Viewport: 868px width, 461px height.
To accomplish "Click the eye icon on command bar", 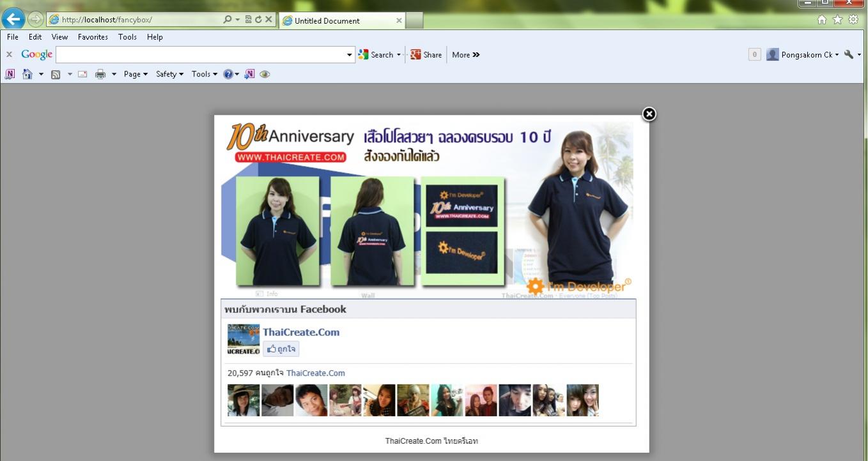I will (265, 74).
